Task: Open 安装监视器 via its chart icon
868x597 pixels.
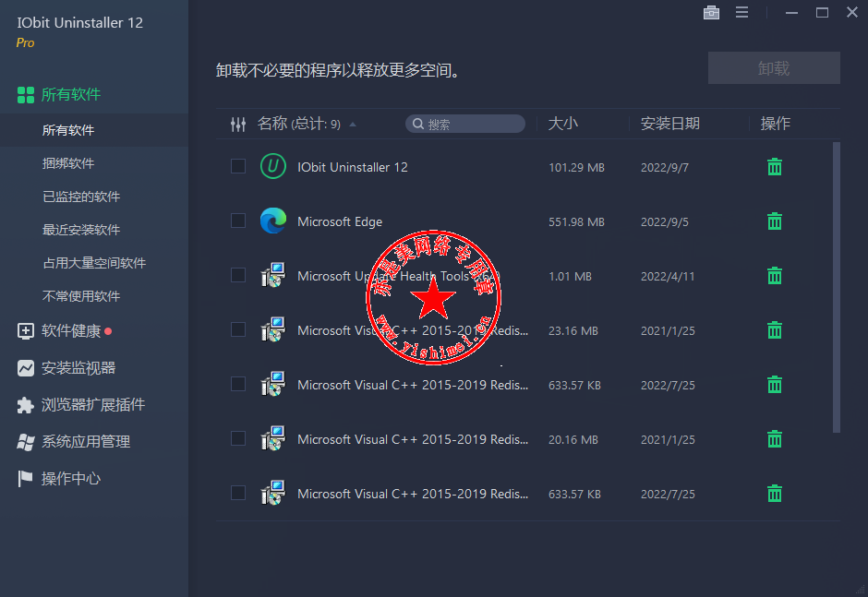Action: (x=26, y=368)
